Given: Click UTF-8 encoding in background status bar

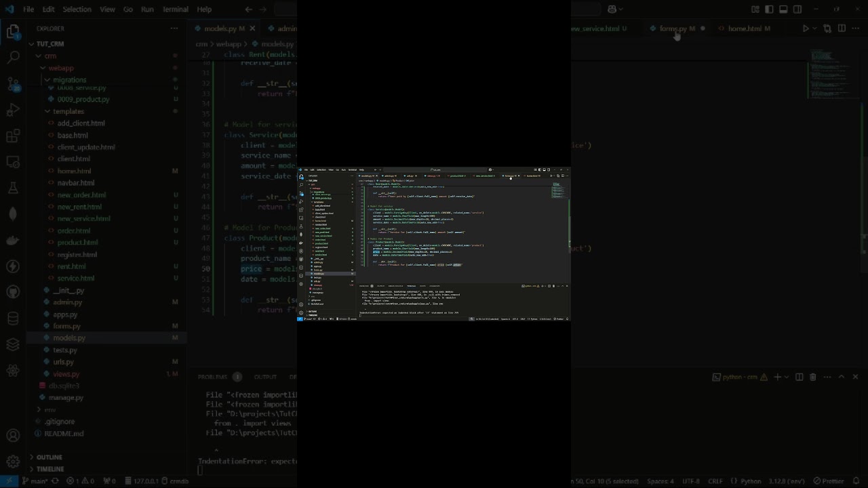Looking at the screenshot, I should [691, 481].
